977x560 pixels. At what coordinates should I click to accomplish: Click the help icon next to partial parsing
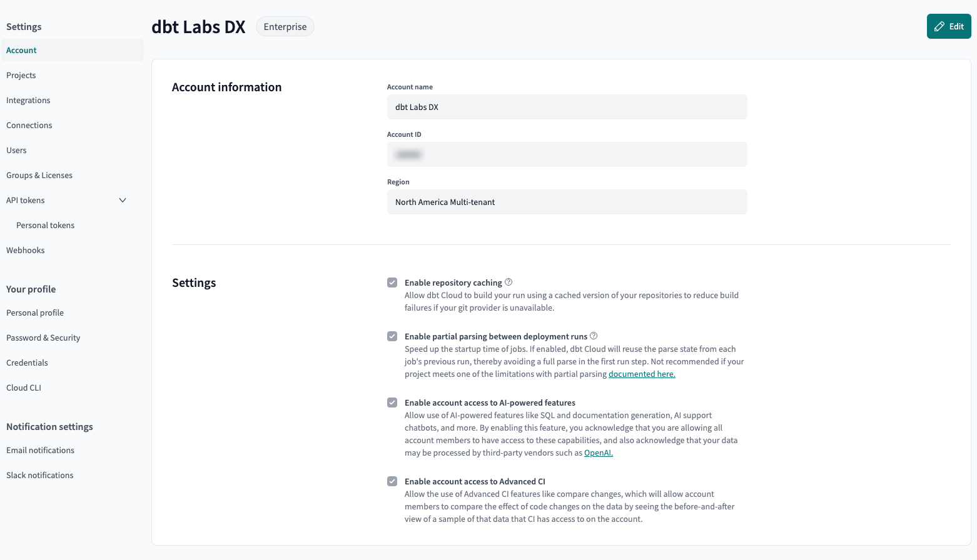(594, 335)
